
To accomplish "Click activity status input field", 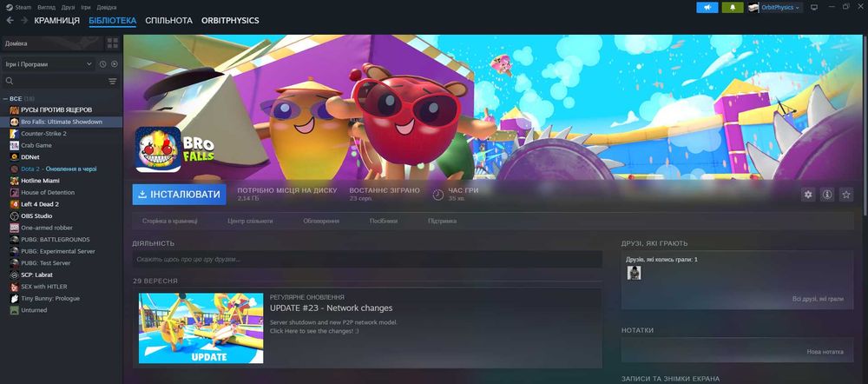I will coord(367,259).
